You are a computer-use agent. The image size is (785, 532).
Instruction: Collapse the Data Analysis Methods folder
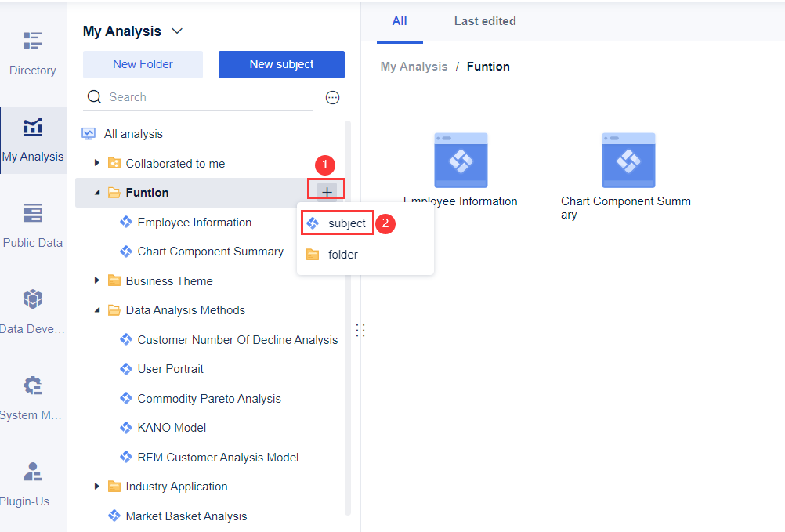point(97,310)
